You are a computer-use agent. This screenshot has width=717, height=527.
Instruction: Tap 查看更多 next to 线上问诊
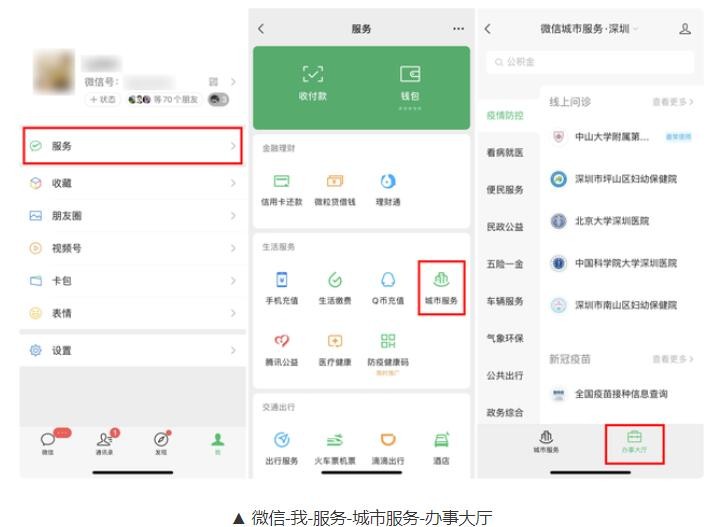672,102
